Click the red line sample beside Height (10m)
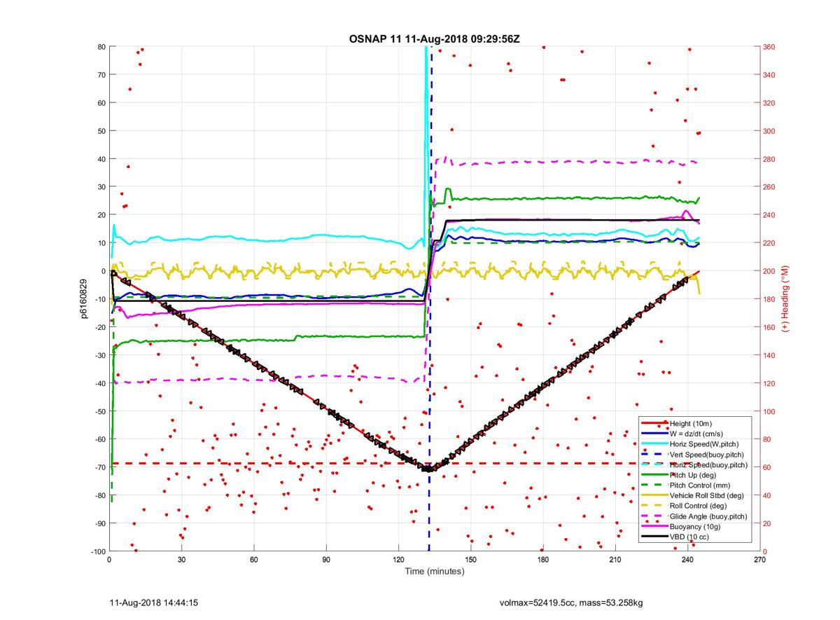840x620 pixels. tap(654, 423)
